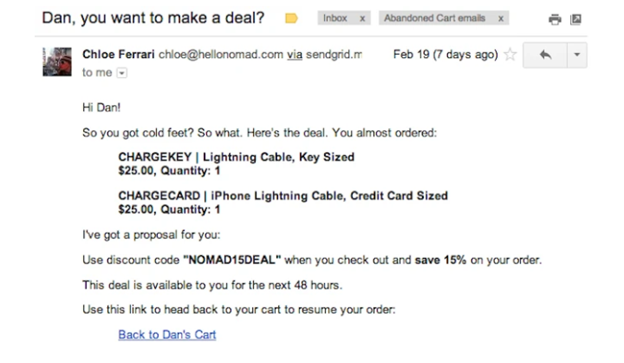Click the yellow importance marker label
Screen dimensions: 624x363
(x=291, y=18)
